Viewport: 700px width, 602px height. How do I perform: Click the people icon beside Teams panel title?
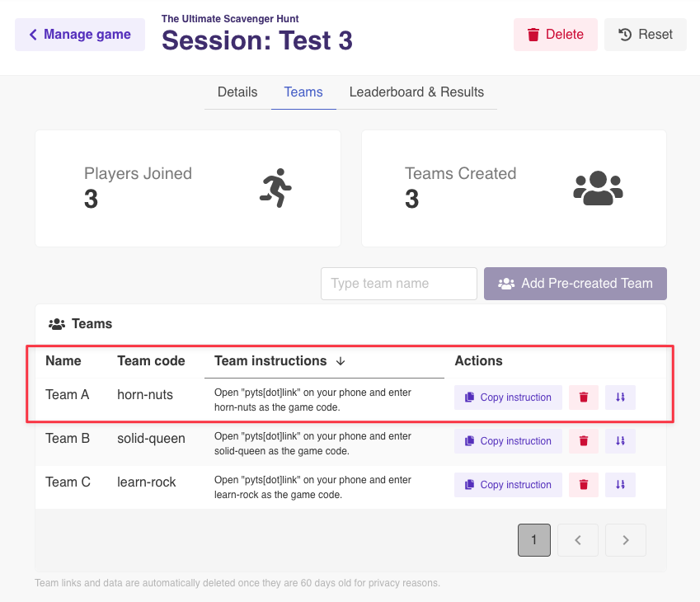[56, 323]
